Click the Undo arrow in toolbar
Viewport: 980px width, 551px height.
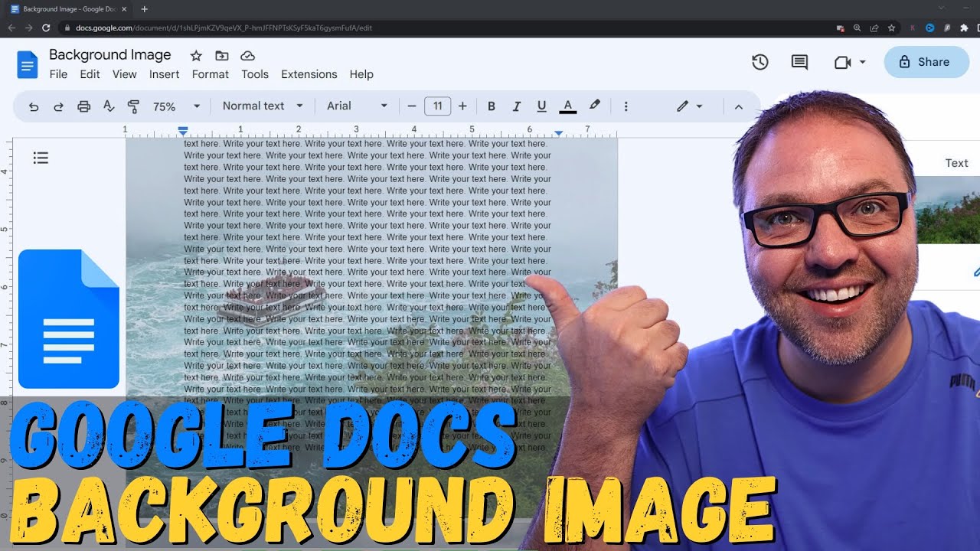click(x=34, y=106)
